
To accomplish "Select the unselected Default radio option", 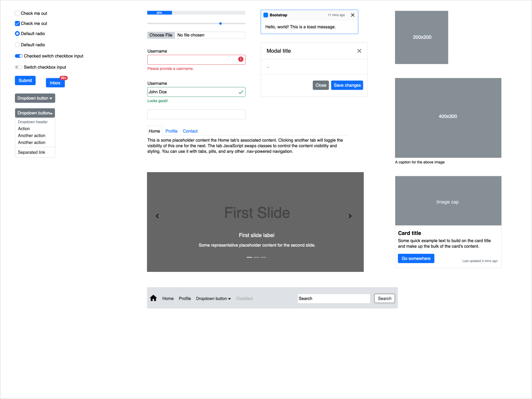I will (x=18, y=45).
